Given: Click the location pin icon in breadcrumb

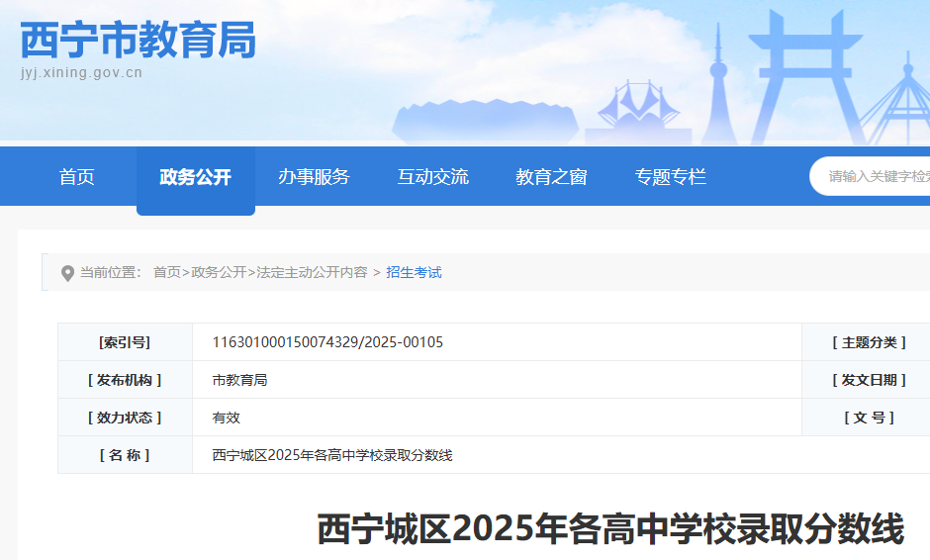Looking at the screenshot, I should point(67,273).
